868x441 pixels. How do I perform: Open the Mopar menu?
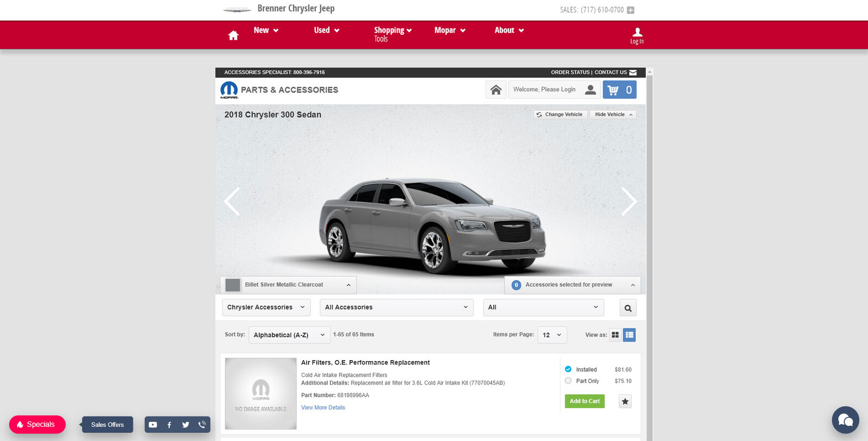pos(450,30)
